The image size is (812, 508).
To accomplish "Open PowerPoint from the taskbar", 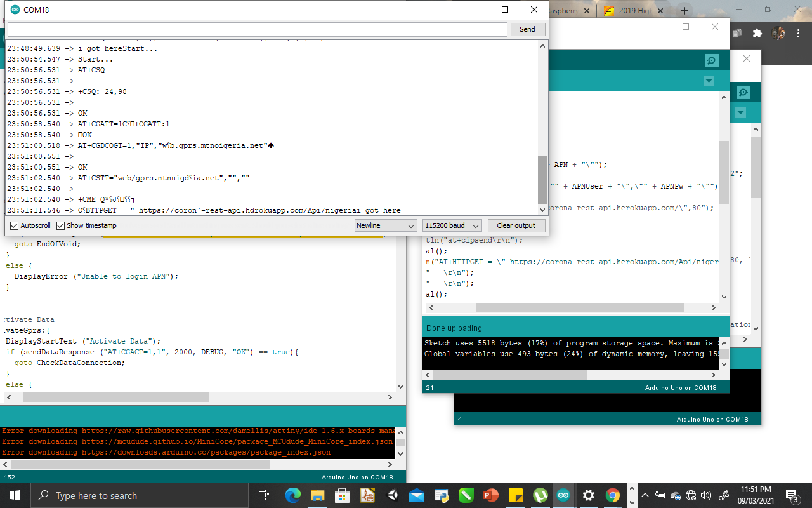I will [490, 495].
